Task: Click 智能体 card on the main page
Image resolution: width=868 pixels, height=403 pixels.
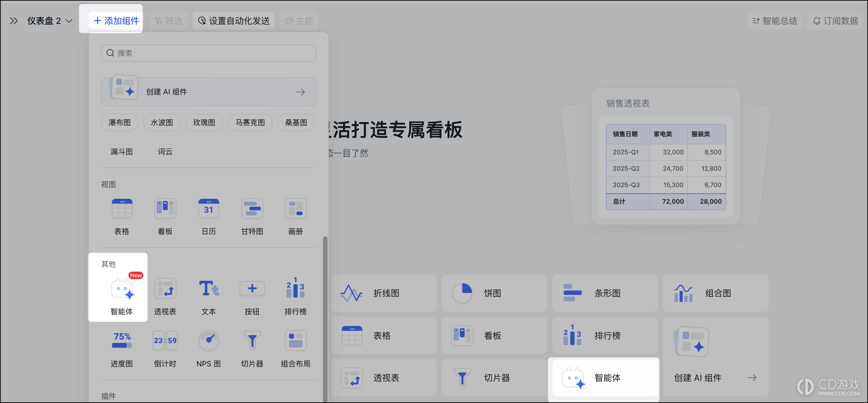Action: (605, 378)
